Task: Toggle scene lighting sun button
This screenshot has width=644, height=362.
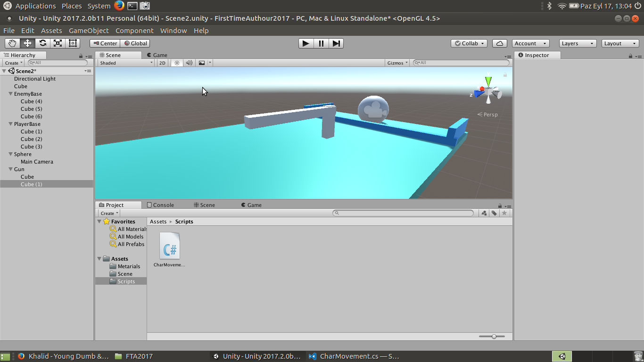Action: click(x=177, y=63)
